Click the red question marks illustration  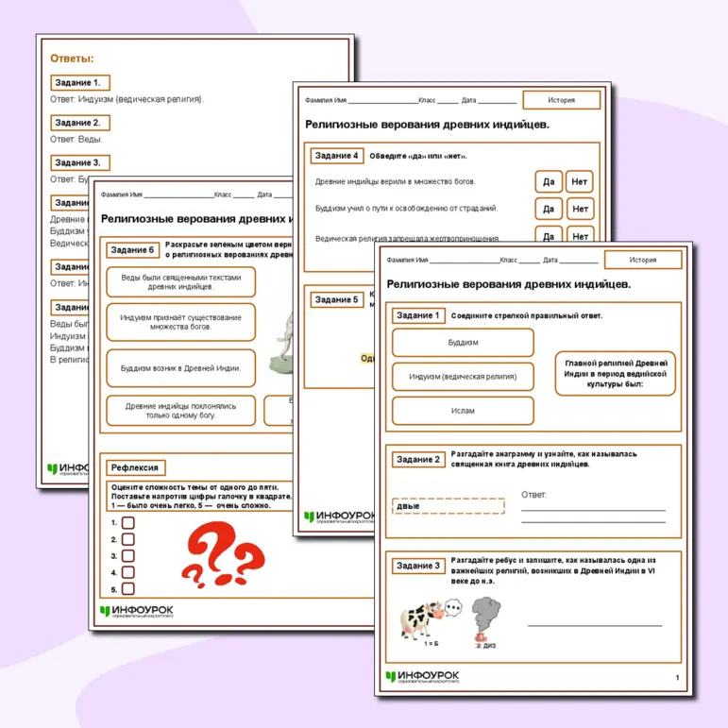(x=223, y=553)
